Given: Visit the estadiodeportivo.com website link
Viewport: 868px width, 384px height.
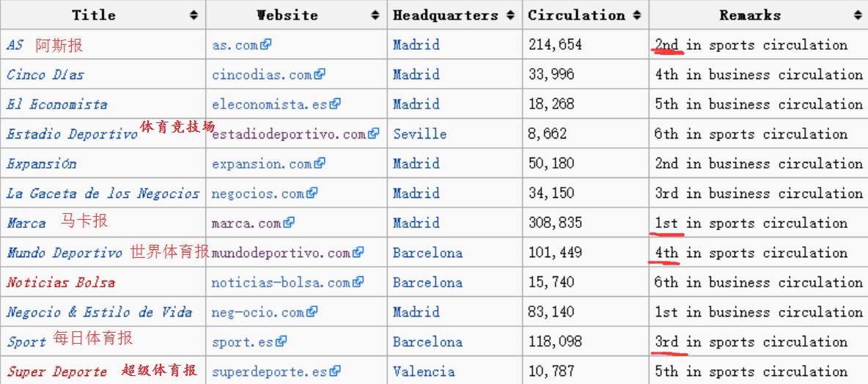Looking at the screenshot, I should [289, 134].
